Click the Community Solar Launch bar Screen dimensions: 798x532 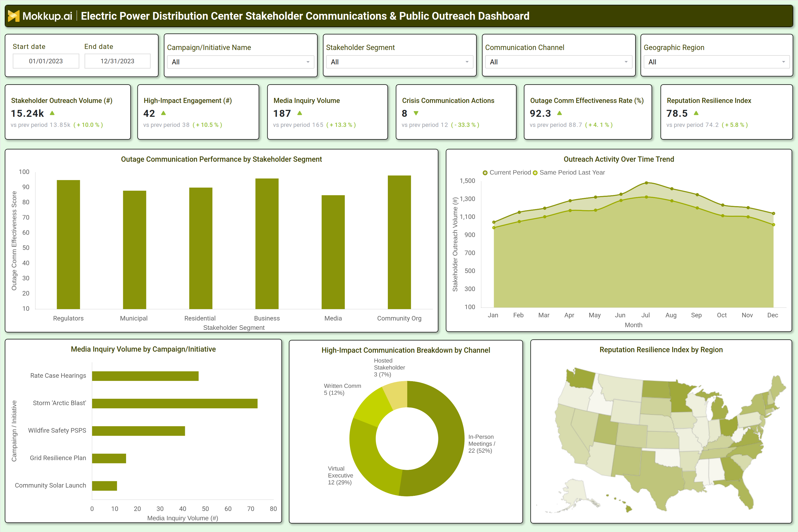(x=105, y=486)
